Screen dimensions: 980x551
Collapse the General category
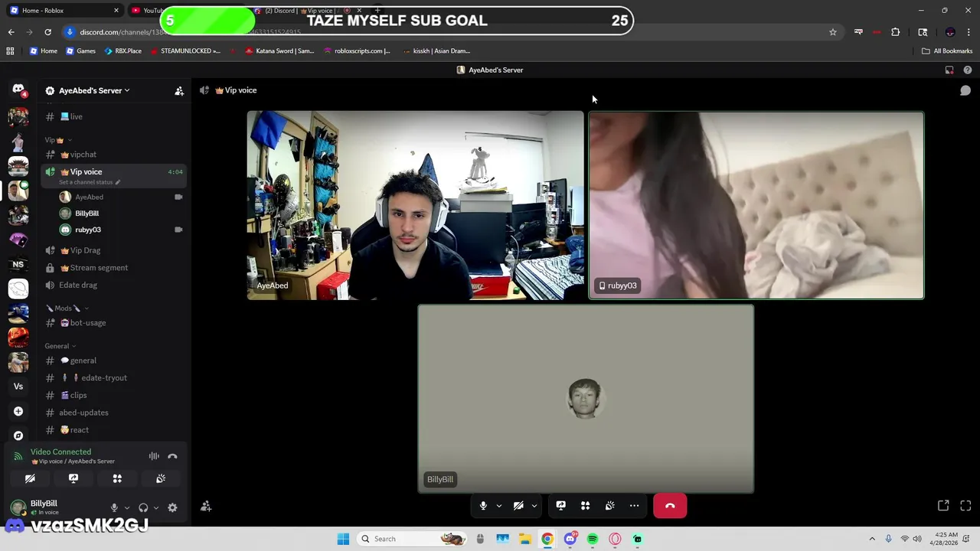click(60, 346)
